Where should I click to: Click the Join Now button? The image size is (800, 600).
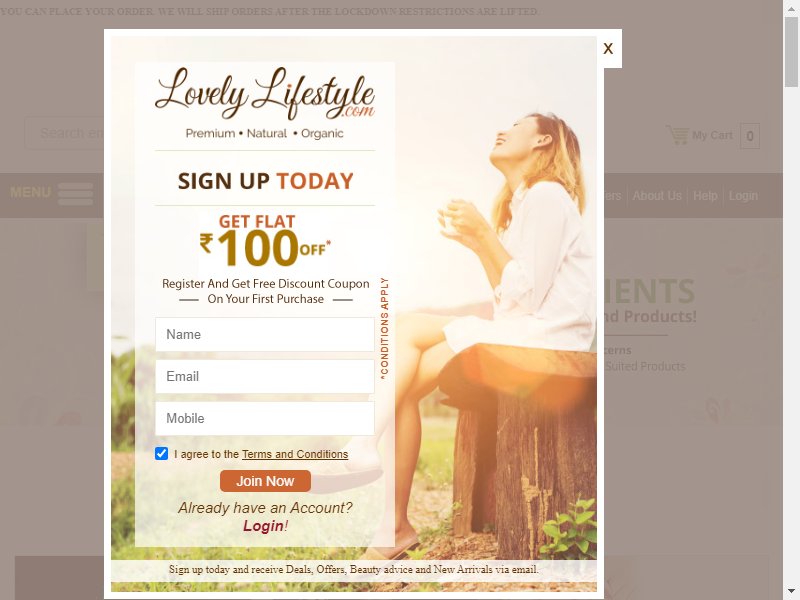point(265,481)
